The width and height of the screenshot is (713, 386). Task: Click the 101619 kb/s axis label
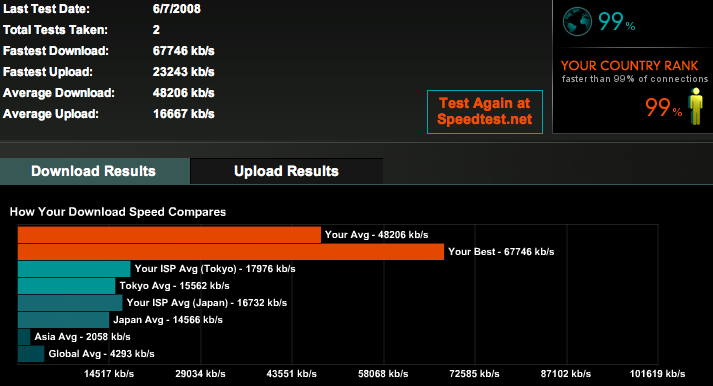click(x=657, y=374)
